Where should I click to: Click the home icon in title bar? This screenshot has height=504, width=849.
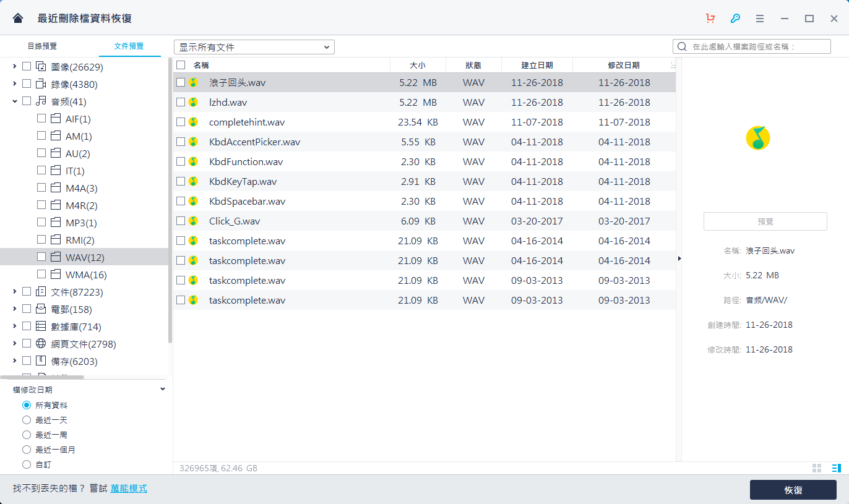click(18, 19)
